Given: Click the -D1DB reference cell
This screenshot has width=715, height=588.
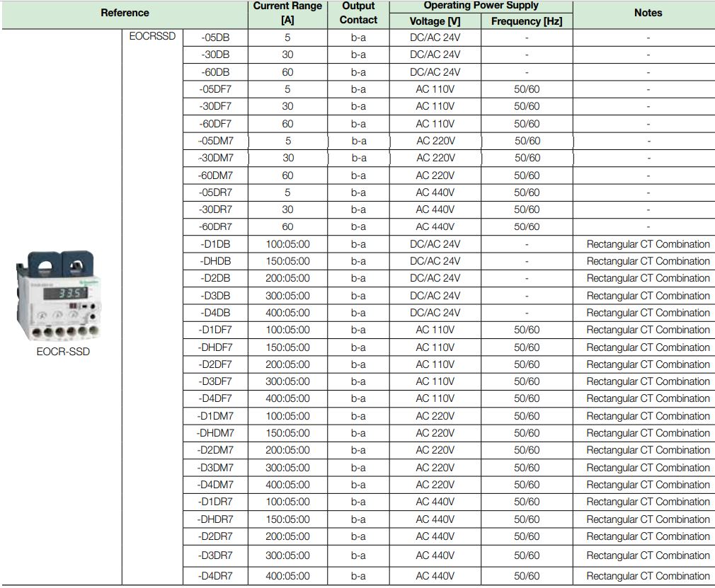Looking at the screenshot, I should pyautogui.click(x=215, y=244).
